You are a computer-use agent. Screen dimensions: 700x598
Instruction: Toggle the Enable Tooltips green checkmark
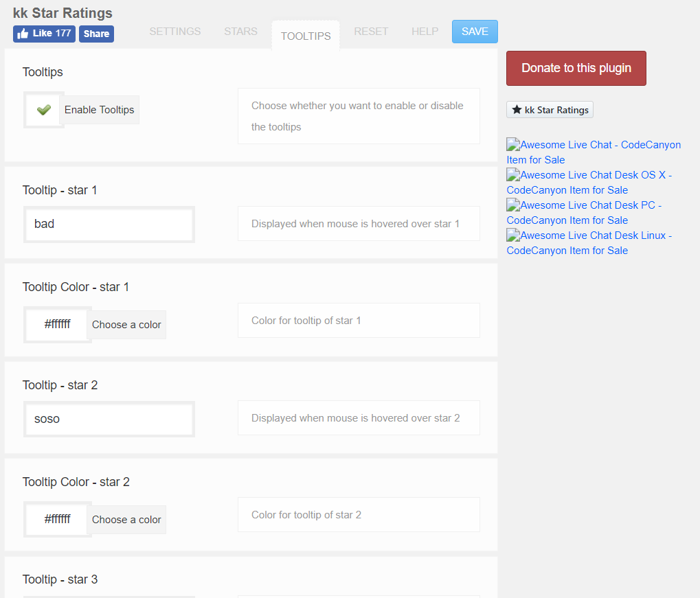tap(44, 110)
